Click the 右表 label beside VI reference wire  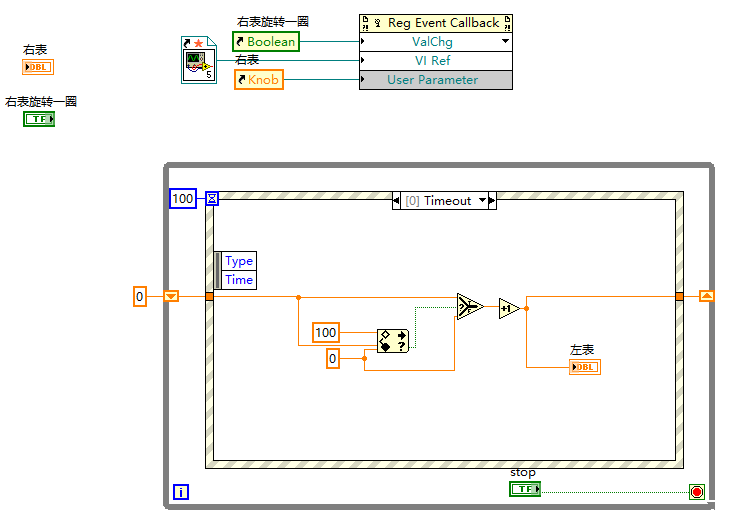pyautogui.click(x=247, y=60)
